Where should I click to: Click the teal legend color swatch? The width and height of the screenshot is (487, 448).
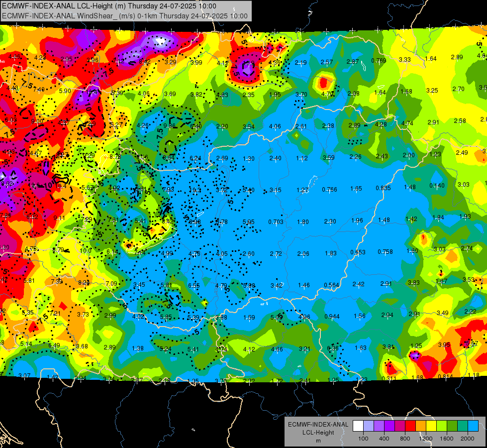463,426
